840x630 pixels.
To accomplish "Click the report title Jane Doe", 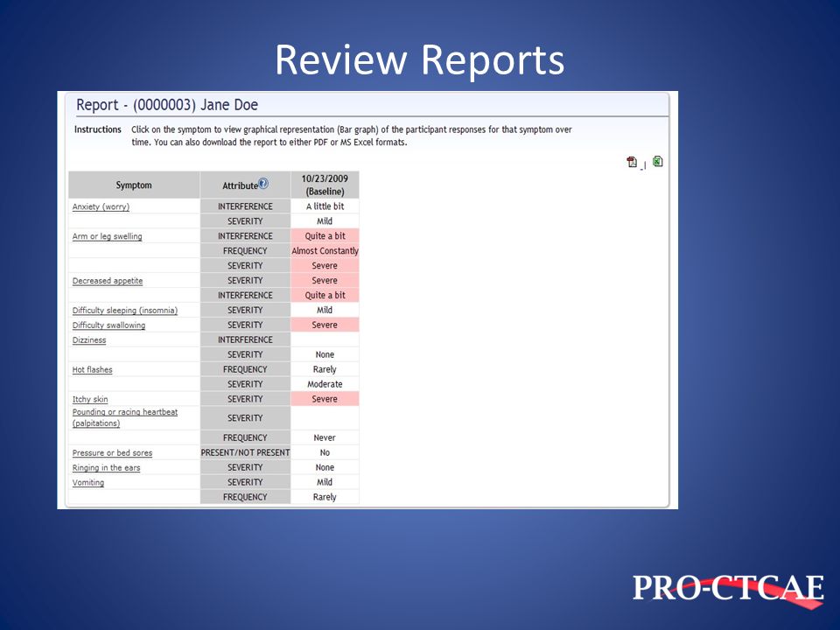I will (167, 104).
